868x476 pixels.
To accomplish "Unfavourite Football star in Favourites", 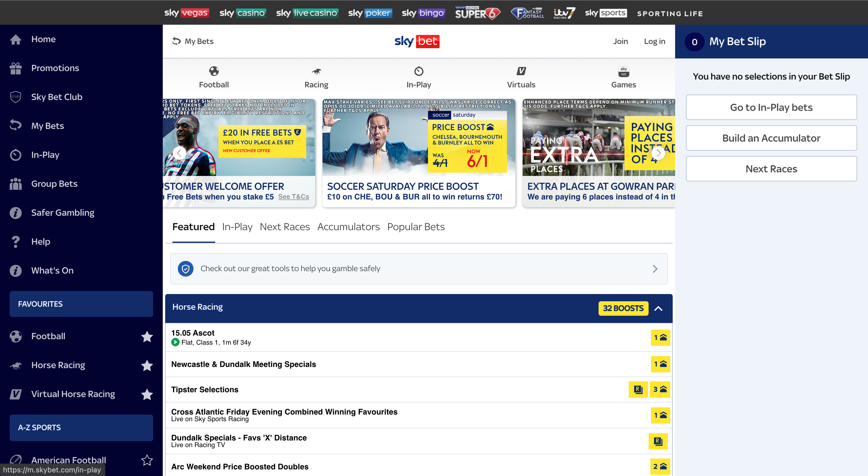I will coord(147,337).
